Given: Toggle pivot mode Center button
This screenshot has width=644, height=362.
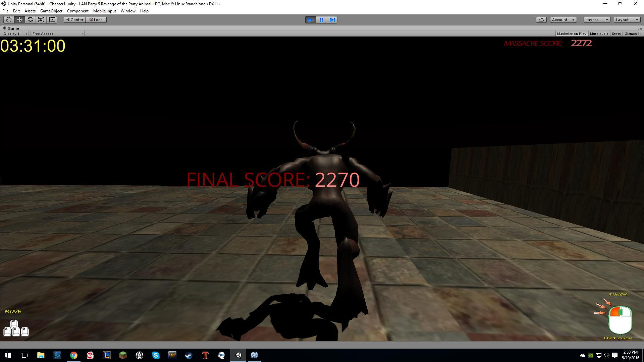Looking at the screenshot, I should [75, 20].
